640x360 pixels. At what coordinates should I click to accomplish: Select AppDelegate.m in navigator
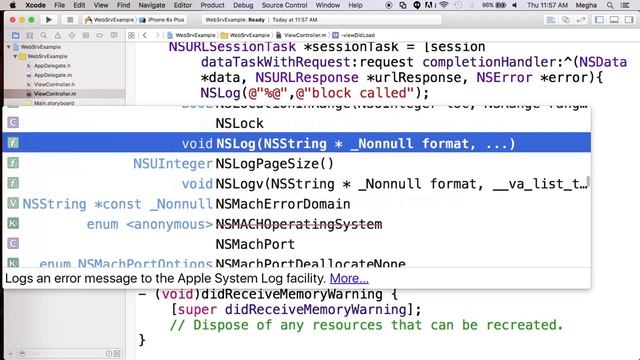(x=53, y=75)
